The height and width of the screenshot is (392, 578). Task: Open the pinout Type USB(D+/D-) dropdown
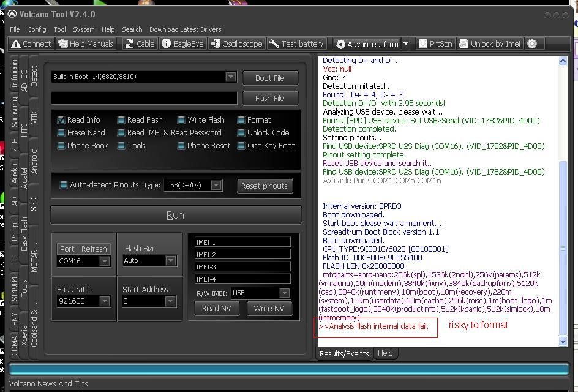pyautogui.click(x=216, y=185)
